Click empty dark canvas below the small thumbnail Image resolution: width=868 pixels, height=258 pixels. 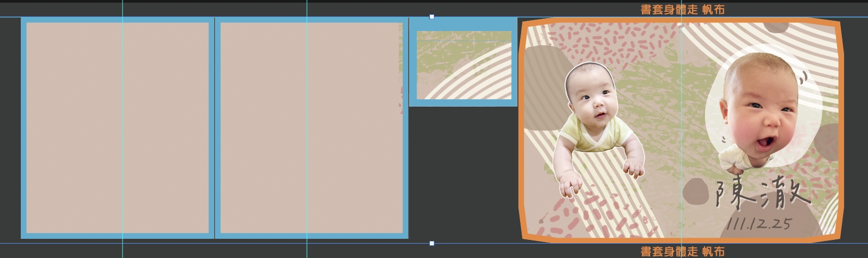[x=463, y=171]
